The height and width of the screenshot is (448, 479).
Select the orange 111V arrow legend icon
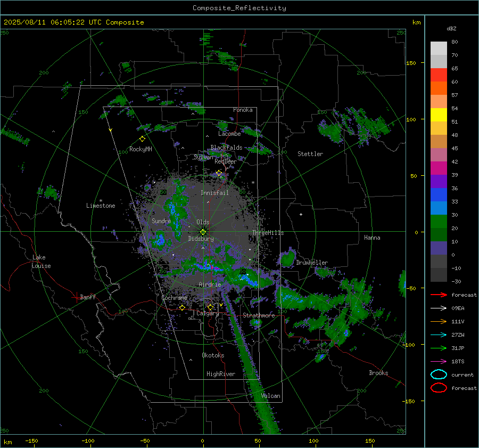click(x=439, y=321)
